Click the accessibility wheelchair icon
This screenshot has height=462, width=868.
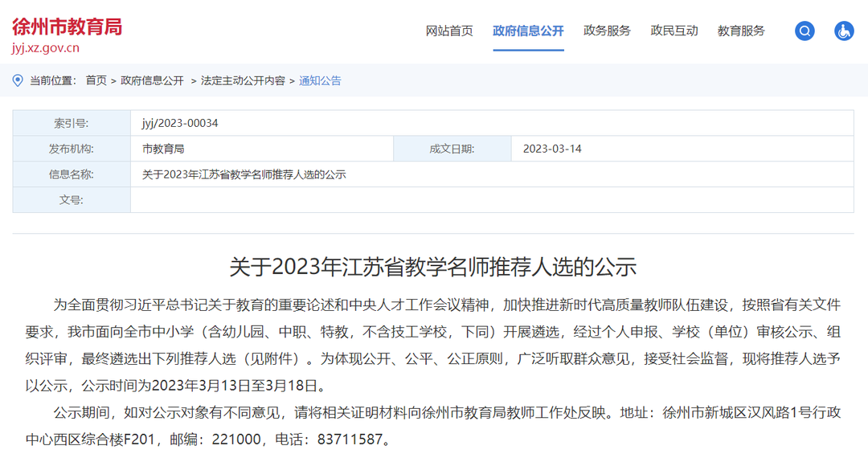[844, 31]
